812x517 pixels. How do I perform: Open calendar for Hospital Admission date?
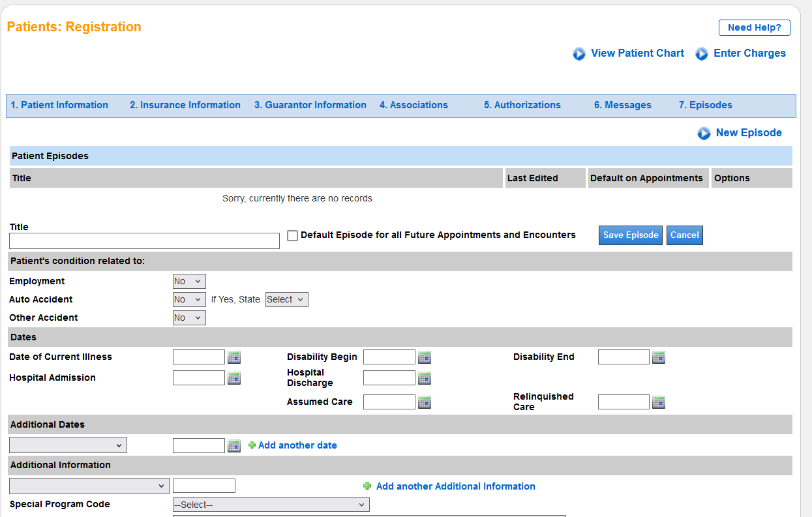coord(234,378)
